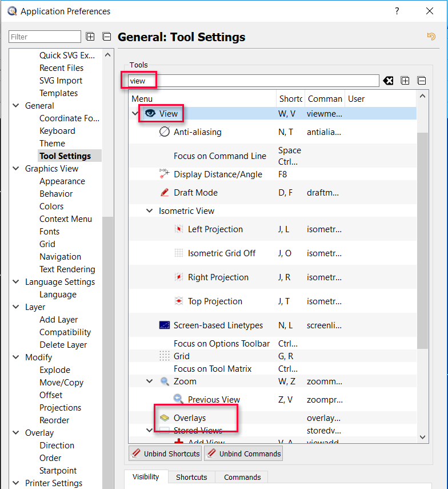Image resolution: width=448 pixels, height=489 pixels.
Task: Click the Top Projection icon
Action: pos(179,301)
